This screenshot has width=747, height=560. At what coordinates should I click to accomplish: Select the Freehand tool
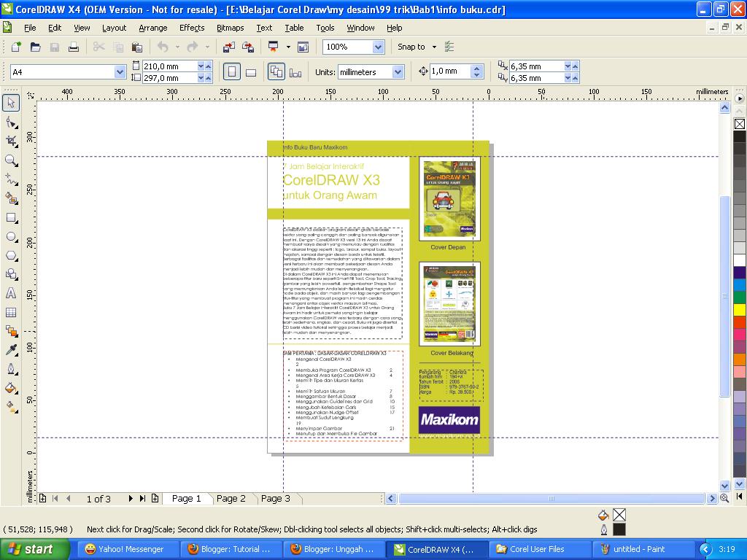(x=11, y=179)
